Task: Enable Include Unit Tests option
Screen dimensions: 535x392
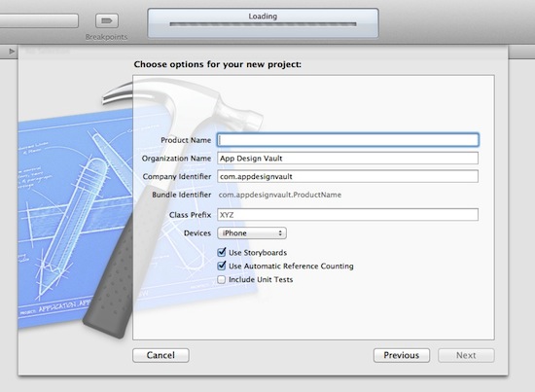Action: pyautogui.click(x=222, y=279)
